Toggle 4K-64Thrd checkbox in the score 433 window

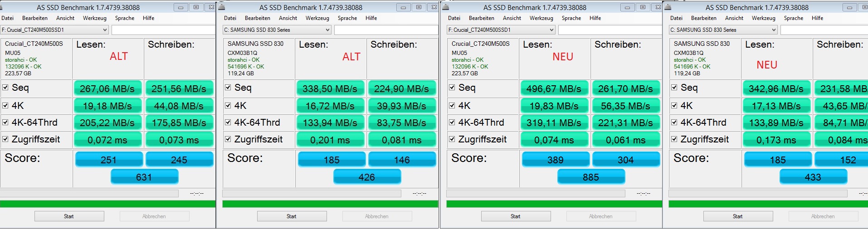click(674, 122)
